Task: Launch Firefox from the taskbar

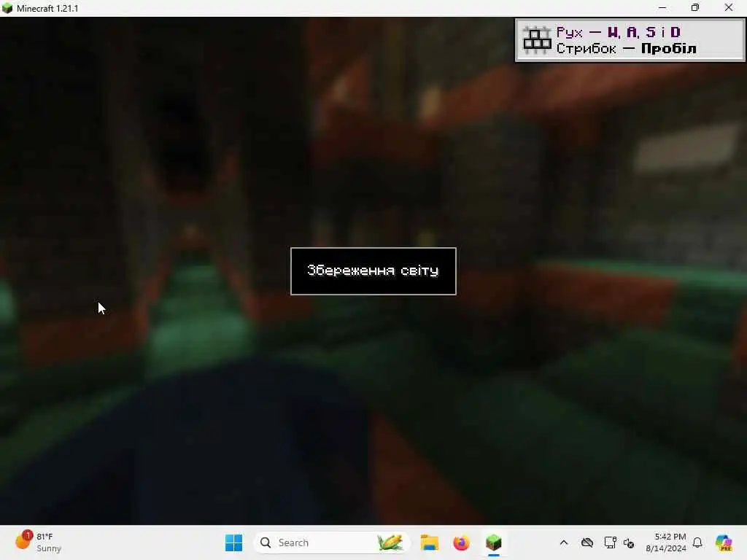Action: coord(461,542)
